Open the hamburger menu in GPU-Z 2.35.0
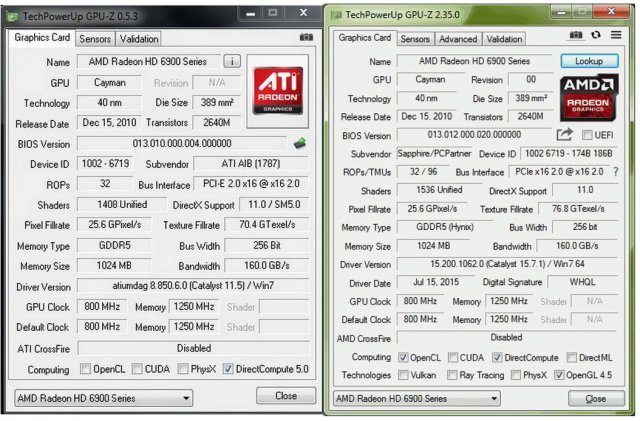 coord(616,35)
